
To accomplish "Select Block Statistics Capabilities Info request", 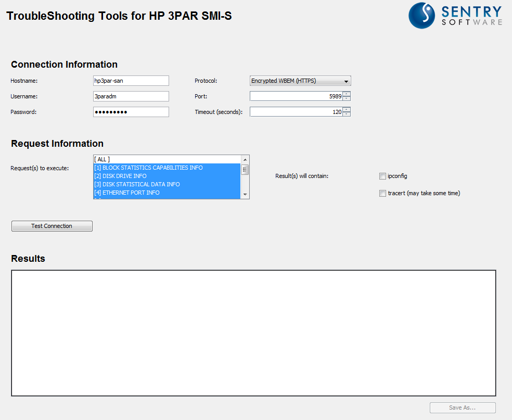I will pyautogui.click(x=167, y=168).
